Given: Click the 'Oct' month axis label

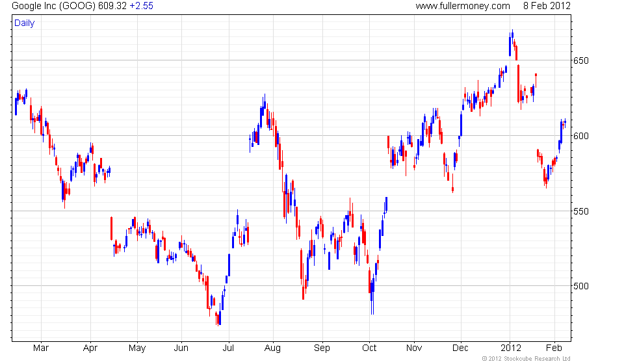Looking at the screenshot, I should point(369,348).
